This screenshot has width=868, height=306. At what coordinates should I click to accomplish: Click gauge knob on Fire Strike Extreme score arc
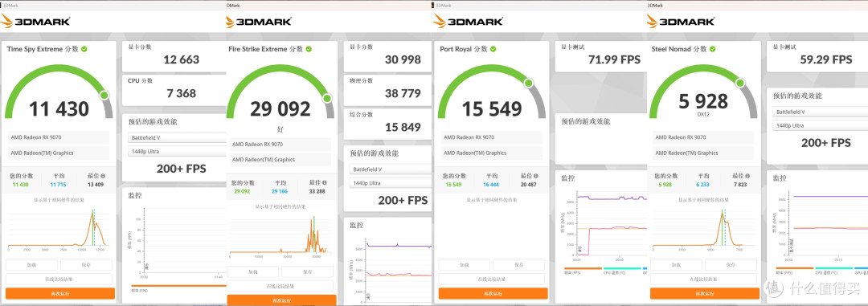(x=327, y=99)
